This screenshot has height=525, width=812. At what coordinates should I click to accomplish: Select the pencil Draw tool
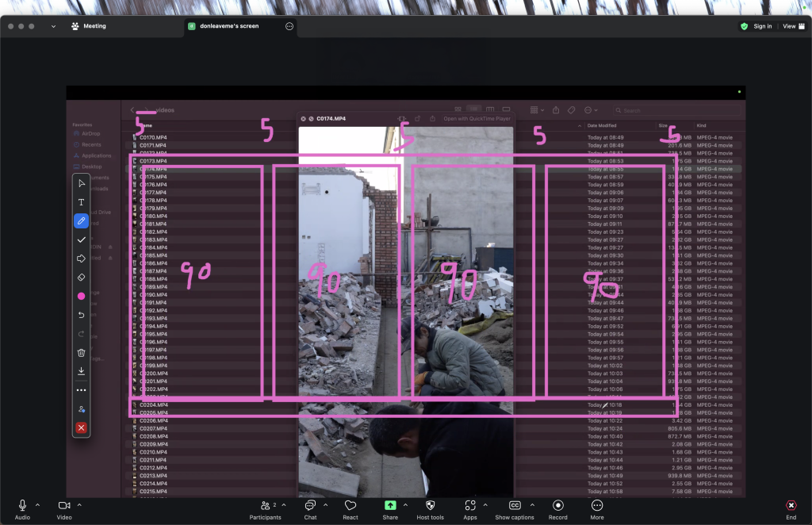tap(81, 221)
